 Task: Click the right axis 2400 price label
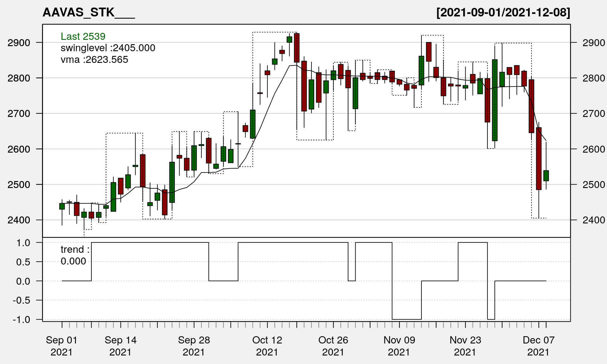coord(594,220)
